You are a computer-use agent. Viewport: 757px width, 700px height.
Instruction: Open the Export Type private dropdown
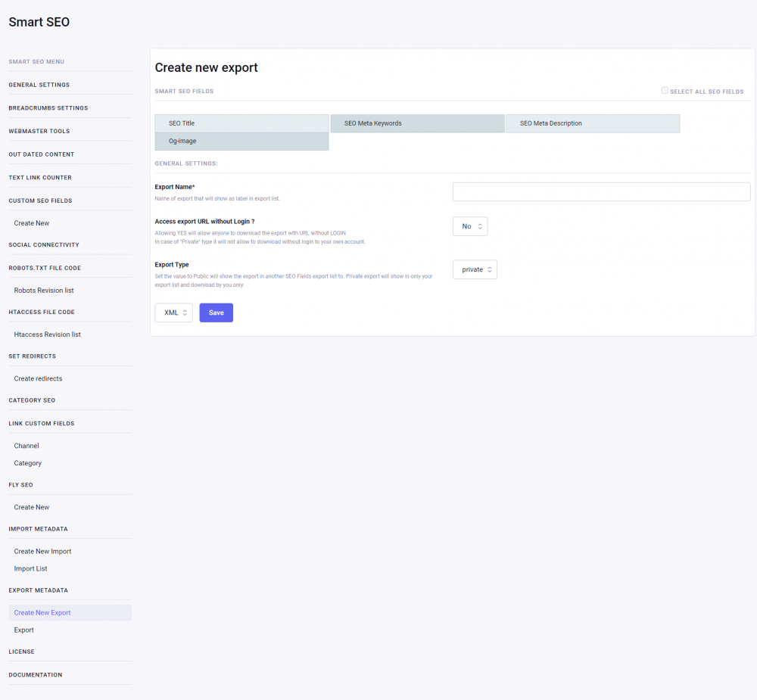pos(475,269)
